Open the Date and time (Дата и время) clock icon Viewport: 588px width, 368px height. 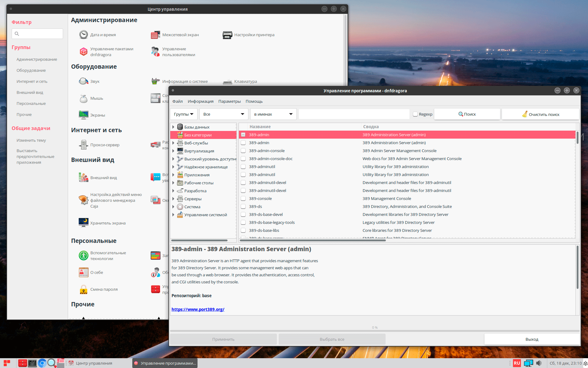click(83, 35)
